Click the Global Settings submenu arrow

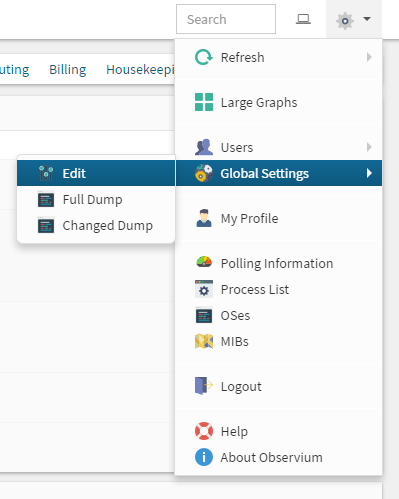coord(369,173)
